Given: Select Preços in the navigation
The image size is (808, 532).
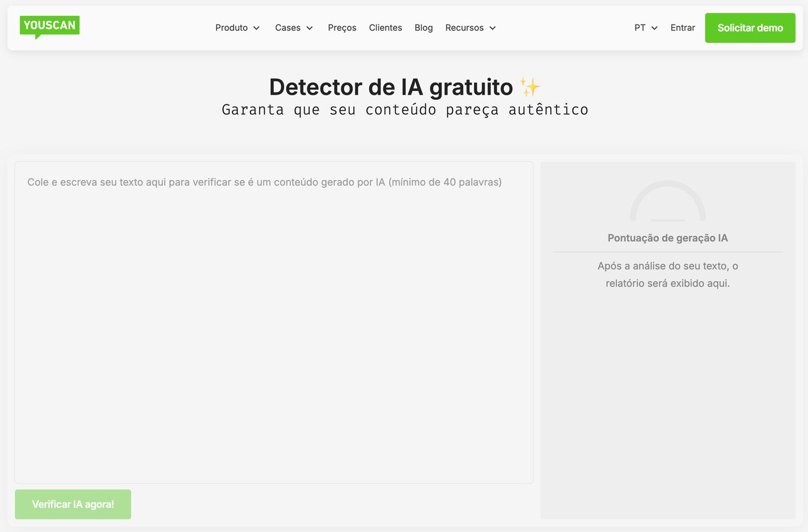Looking at the screenshot, I should (x=342, y=28).
